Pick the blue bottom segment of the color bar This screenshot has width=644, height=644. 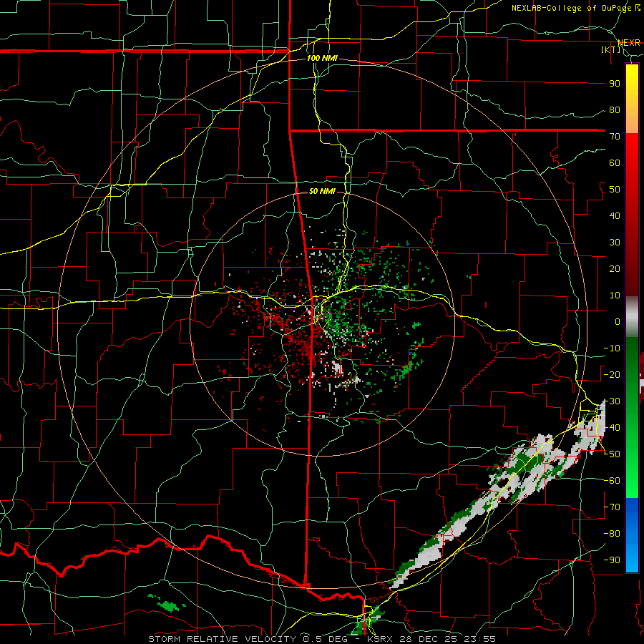tap(632, 535)
